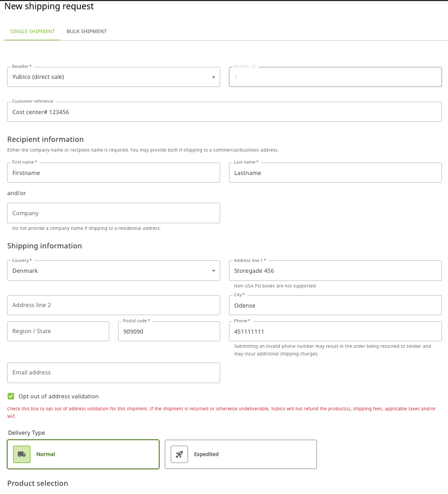Click the Denmark country selection field
The image size is (448, 494).
pos(109,271)
